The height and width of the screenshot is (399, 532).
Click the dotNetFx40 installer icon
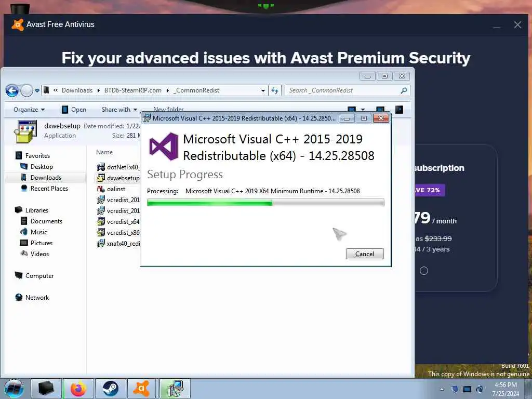tap(101, 167)
